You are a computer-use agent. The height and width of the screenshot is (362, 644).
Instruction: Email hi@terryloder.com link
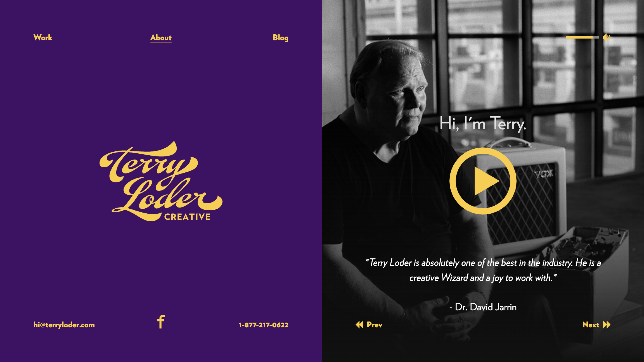pyautogui.click(x=64, y=325)
